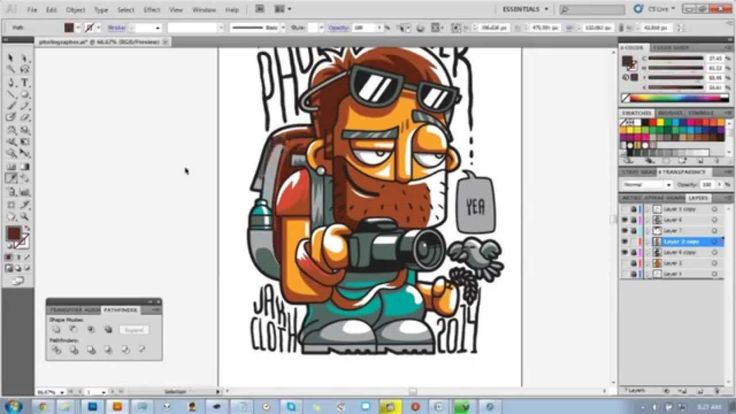This screenshot has width=736, height=414.
Task: Open the Select menu
Action: (125, 9)
